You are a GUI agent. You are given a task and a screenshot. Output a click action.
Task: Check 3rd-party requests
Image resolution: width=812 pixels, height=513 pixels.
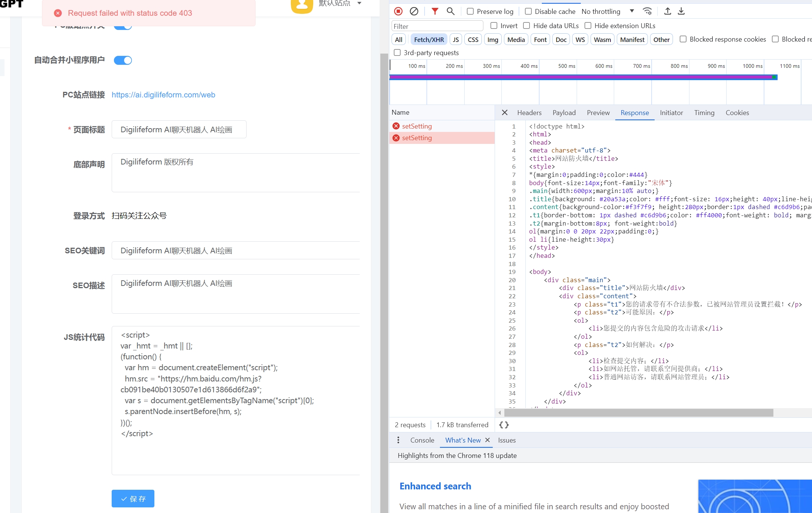(x=397, y=52)
